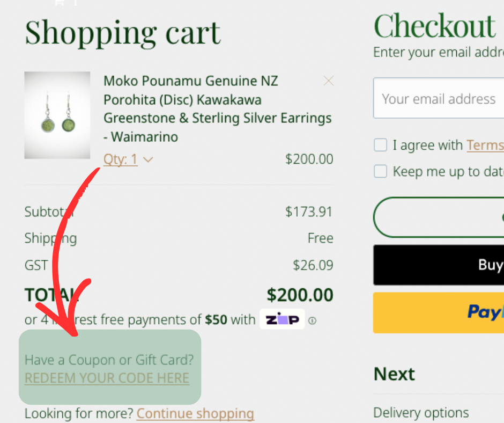
Task: Open the REDEEM YOUR CODE HERE link
Action: pos(106,378)
